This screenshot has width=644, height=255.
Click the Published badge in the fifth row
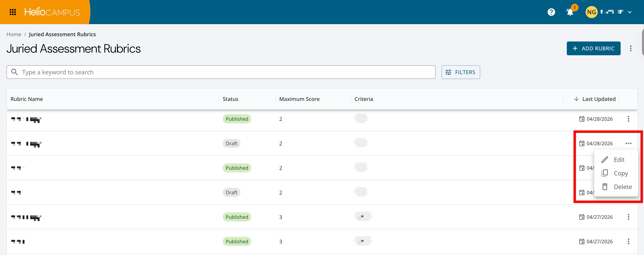point(237,217)
